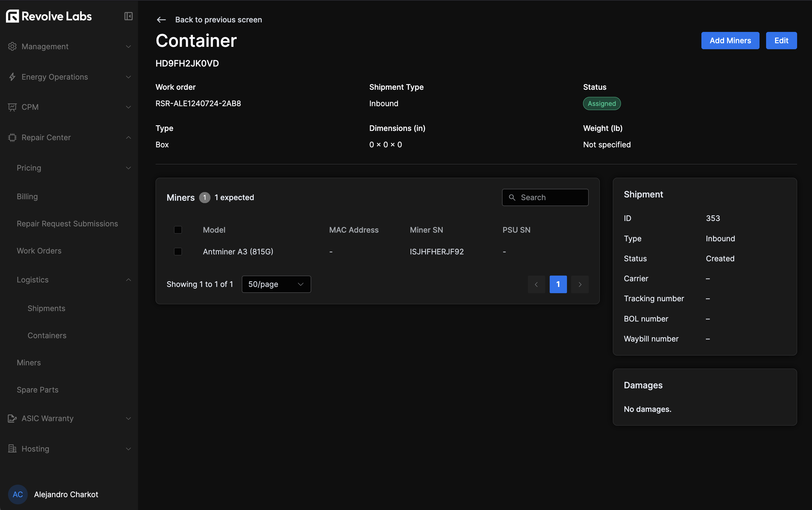Click the back arrow icon
This screenshot has width=812, height=510.
(161, 20)
